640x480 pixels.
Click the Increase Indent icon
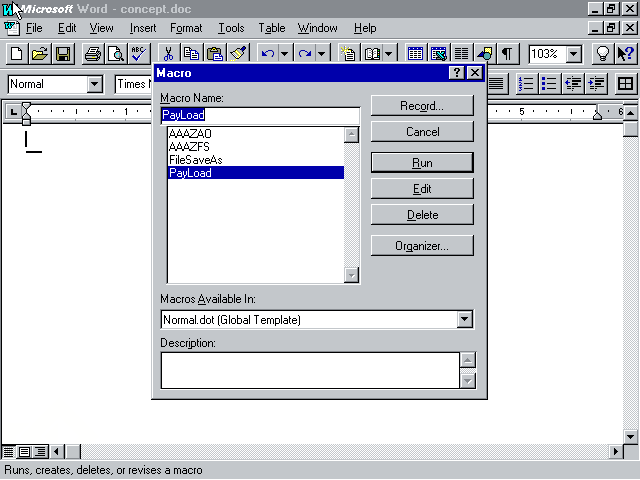pos(596,84)
